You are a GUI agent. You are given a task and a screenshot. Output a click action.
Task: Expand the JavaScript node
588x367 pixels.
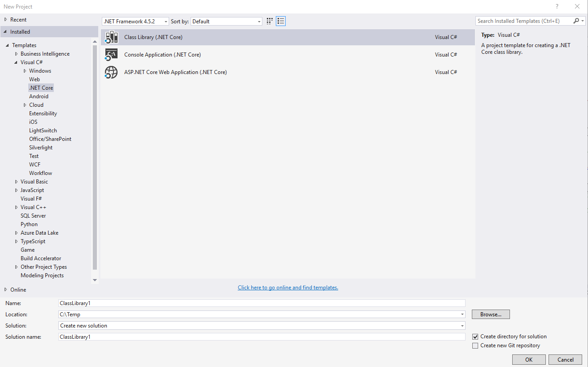16,190
